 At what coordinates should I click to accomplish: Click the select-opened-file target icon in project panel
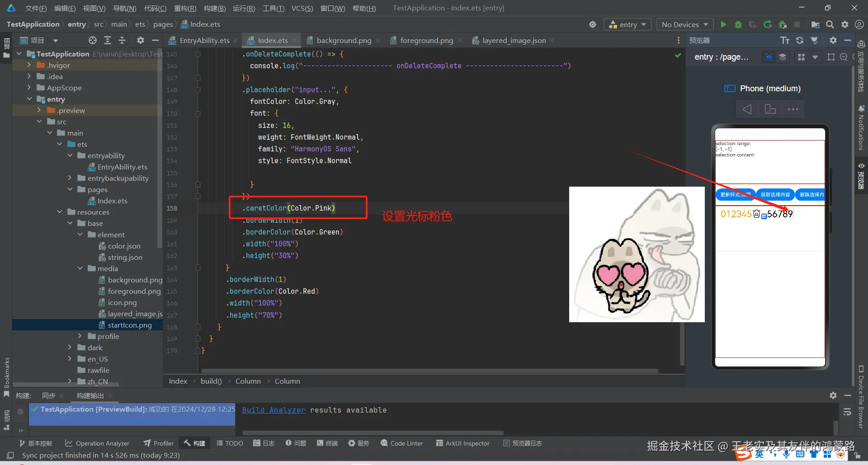pyautogui.click(x=93, y=40)
